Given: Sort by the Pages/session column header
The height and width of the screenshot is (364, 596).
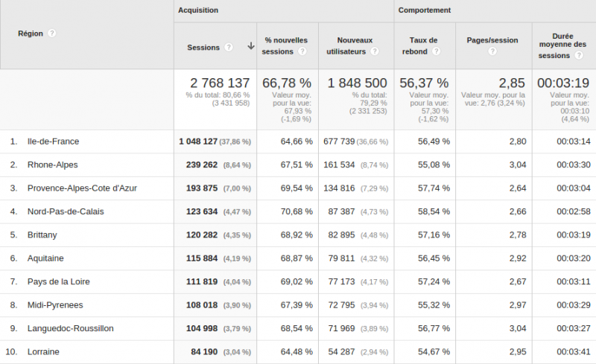Looking at the screenshot, I should tap(492, 40).
